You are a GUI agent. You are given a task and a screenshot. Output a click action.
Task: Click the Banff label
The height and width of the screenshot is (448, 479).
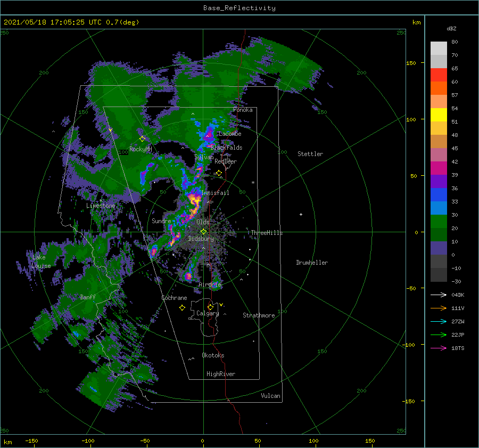pyautogui.click(x=88, y=297)
